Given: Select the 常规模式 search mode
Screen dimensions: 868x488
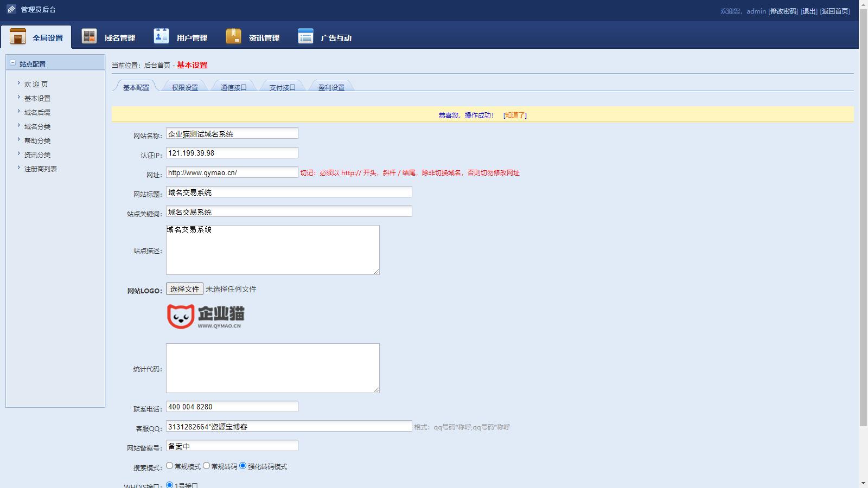Looking at the screenshot, I should pyautogui.click(x=170, y=466).
